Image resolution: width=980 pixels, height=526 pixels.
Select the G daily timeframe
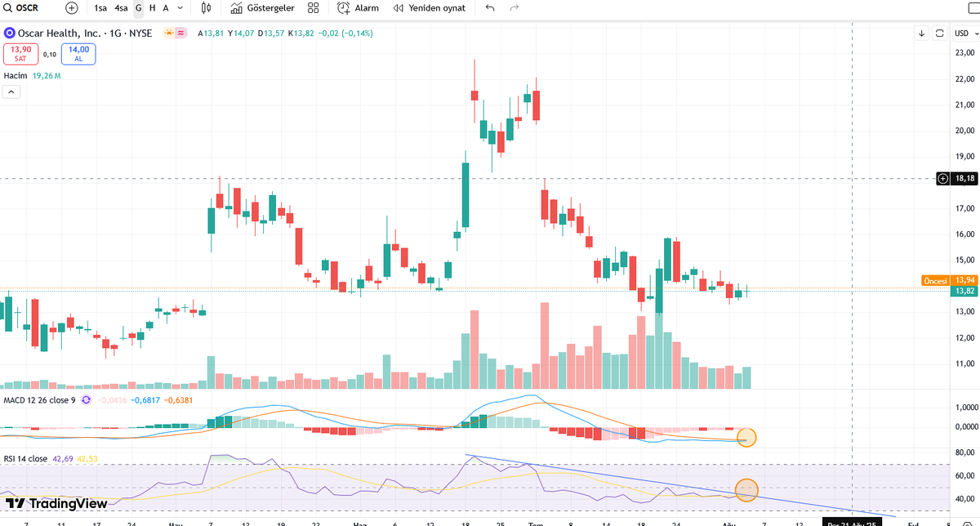tap(139, 7)
